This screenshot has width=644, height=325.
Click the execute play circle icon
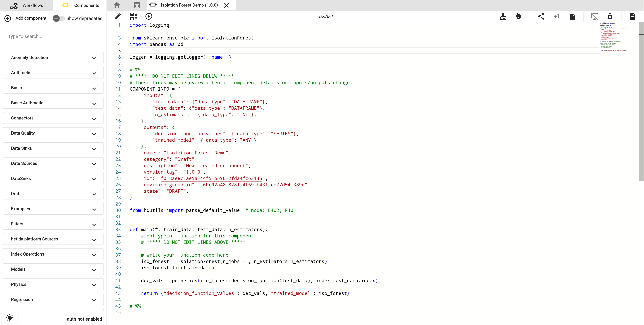pyautogui.click(x=149, y=16)
